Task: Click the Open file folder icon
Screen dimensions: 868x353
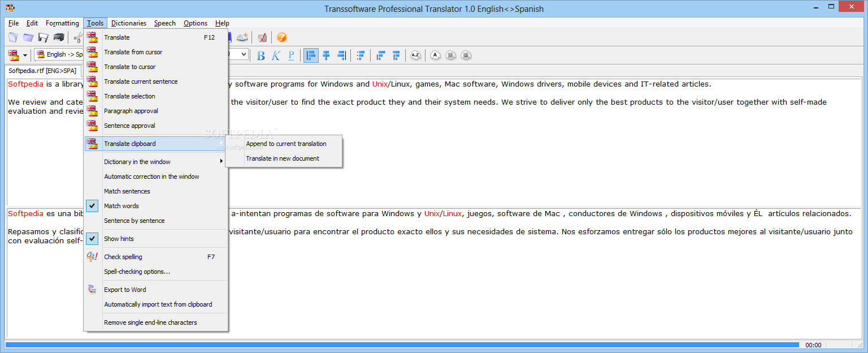Action: 28,37
